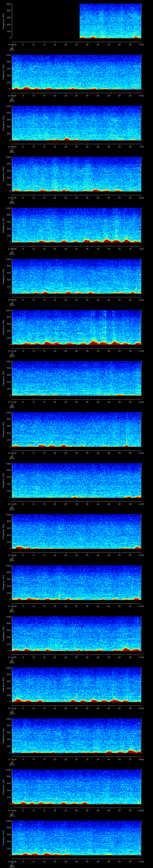Viewport: 153px width, 868px height.
Task: Click Frequency (Hz) axis label of 12:07:00 spectrogram
Action: pyautogui.click(x=3, y=174)
